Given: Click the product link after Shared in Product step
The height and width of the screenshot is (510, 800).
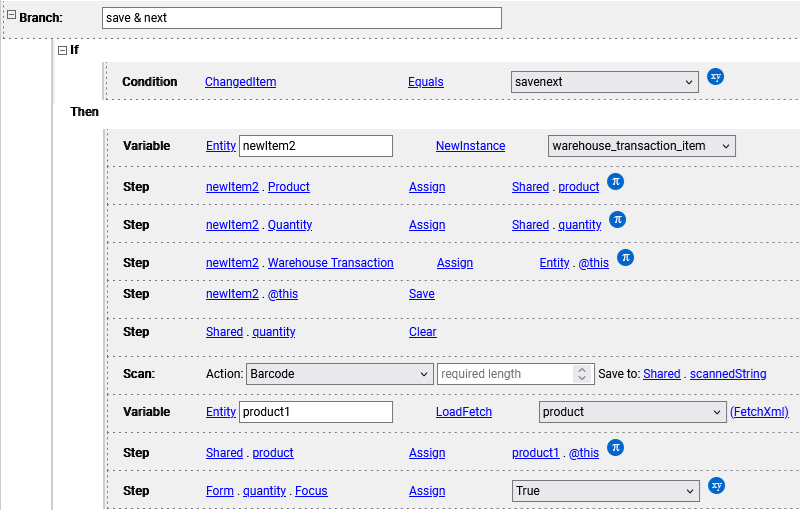Looking at the screenshot, I should pyautogui.click(x=578, y=187).
